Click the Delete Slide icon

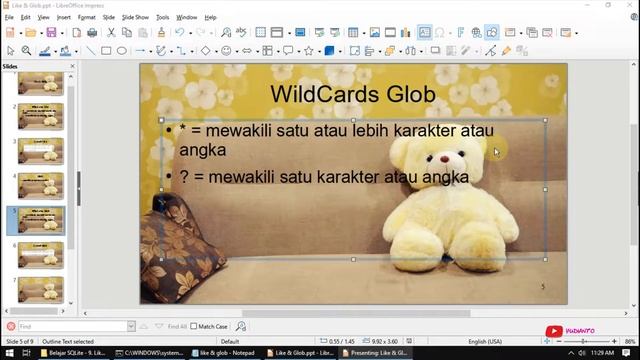(547, 32)
